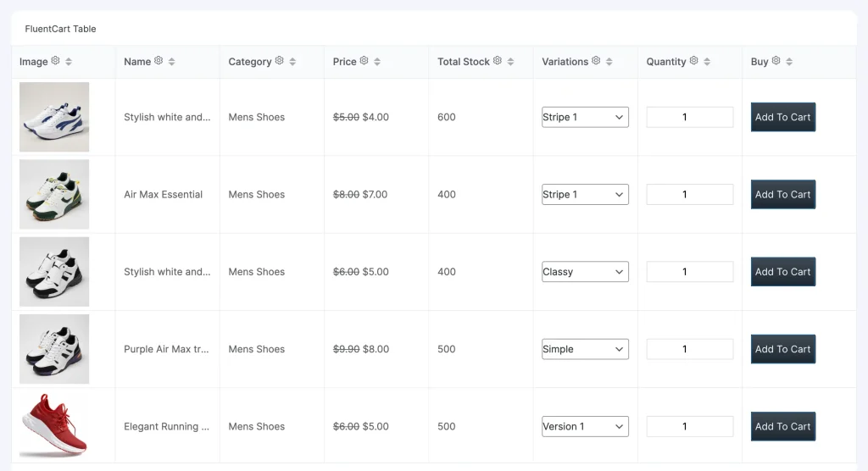Screen dimensions: 868x471
Task: Focus quantity field in the Classy row
Action: point(690,272)
